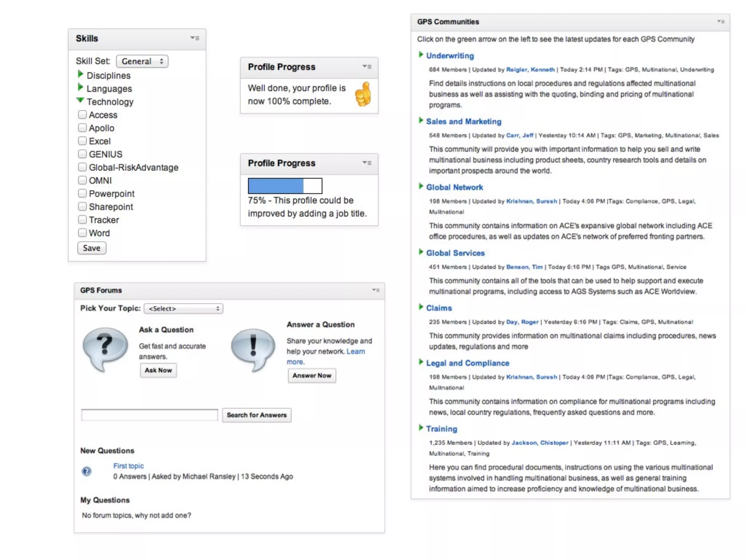The height and width of the screenshot is (560, 747).
Task: Open the GPS Forums panel options icon
Action: (376, 290)
